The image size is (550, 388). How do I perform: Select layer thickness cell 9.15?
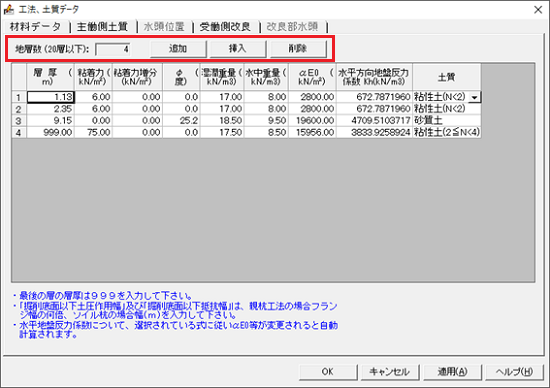[51, 121]
